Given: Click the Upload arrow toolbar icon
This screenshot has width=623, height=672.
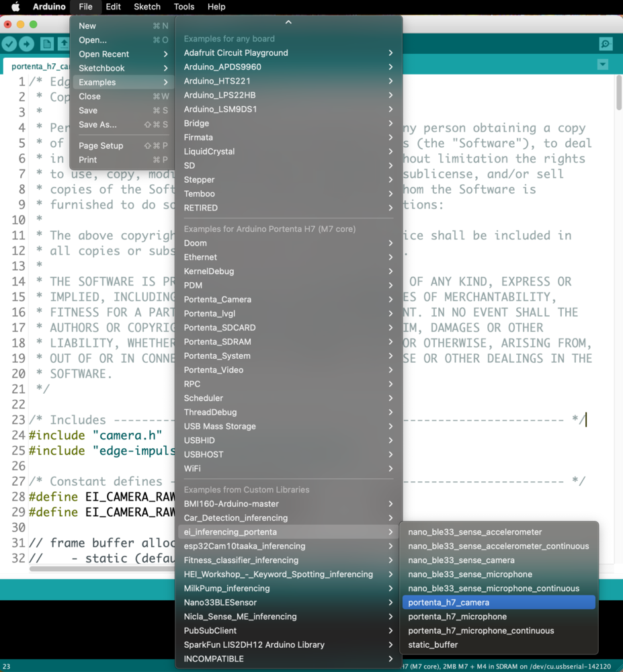Looking at the screenshot, I should [27, 44].
